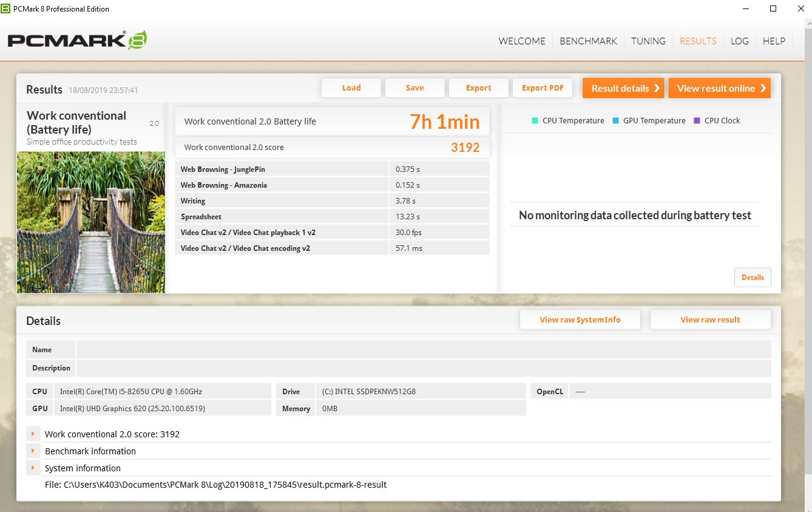The width and height of the screenshot is (812, 512).
Task: Click View result online button
Action: click(719, 88)
